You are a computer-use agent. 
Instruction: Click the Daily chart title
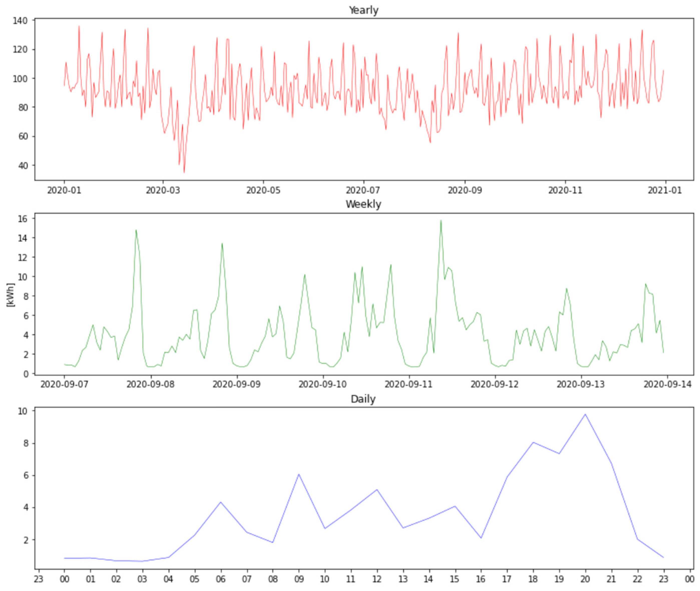(363, 399)
